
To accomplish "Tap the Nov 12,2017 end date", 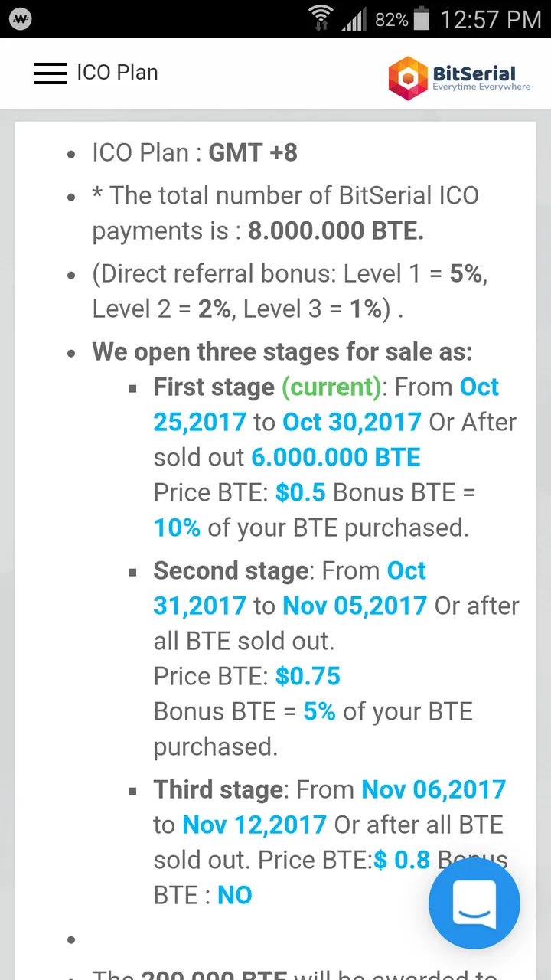I will 255,825.
